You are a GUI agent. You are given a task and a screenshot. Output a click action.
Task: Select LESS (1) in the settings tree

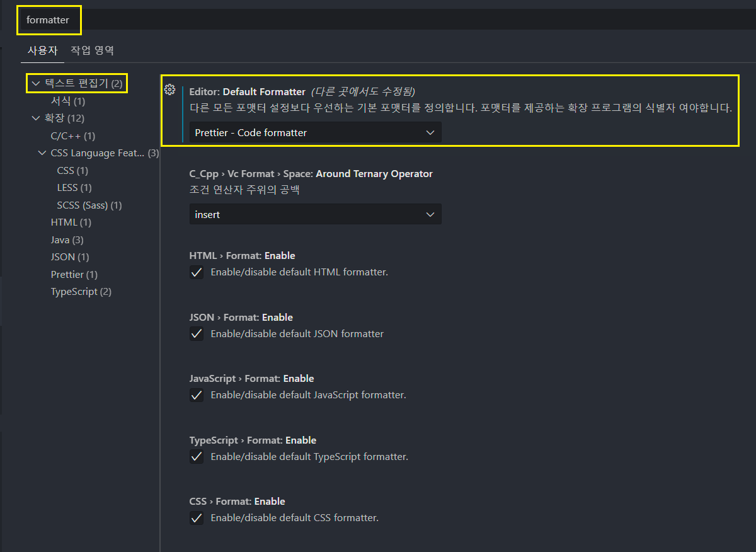[74, 188]
